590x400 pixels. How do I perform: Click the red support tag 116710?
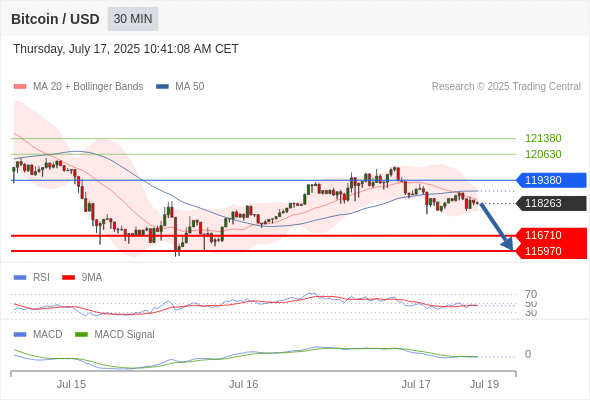[551, 235]
